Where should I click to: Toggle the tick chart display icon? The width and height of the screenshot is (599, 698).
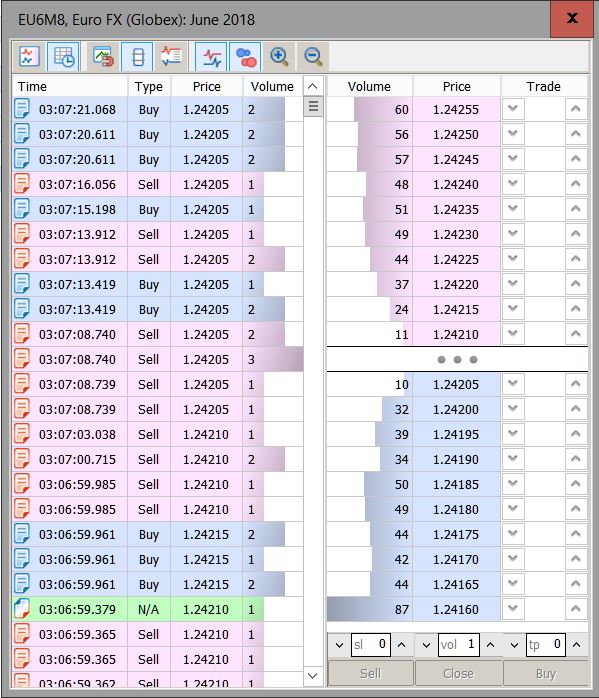(x=29, y=57)
